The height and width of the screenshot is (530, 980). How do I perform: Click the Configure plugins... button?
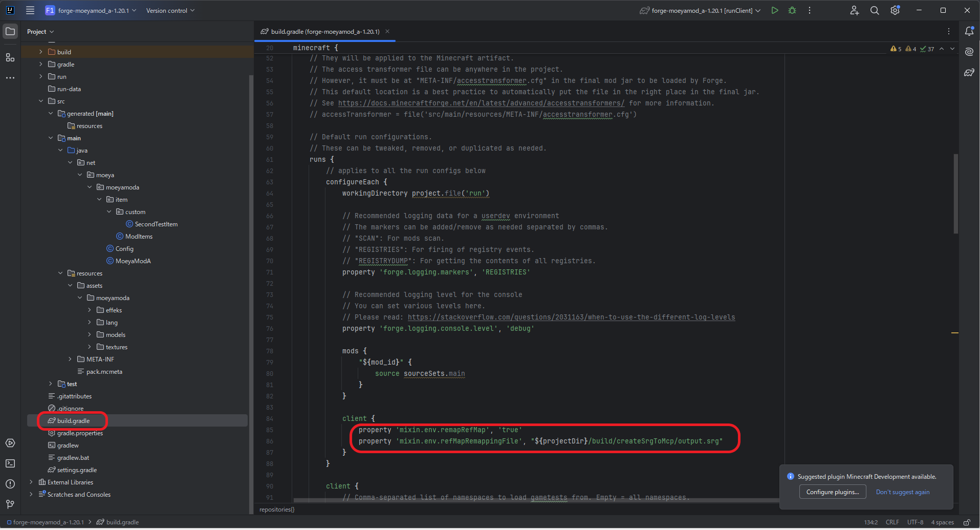pos(833,492)
